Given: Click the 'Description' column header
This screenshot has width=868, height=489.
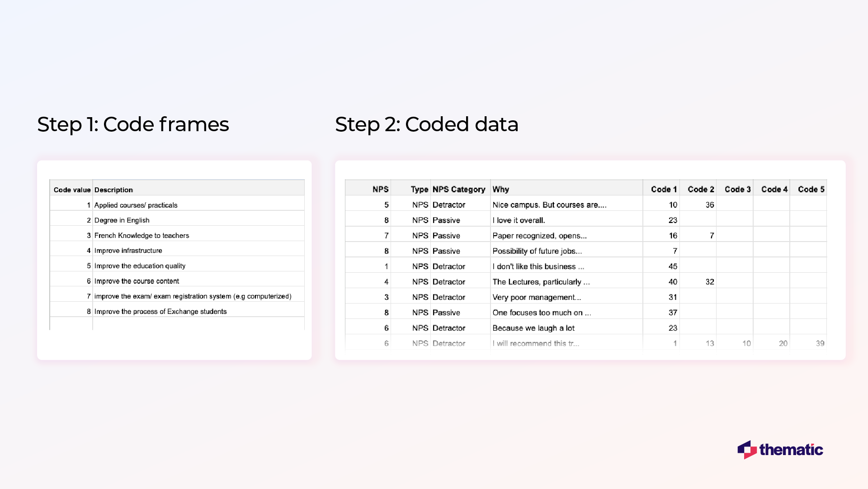Looking at the screenshot, I should [x=113, y=190].
